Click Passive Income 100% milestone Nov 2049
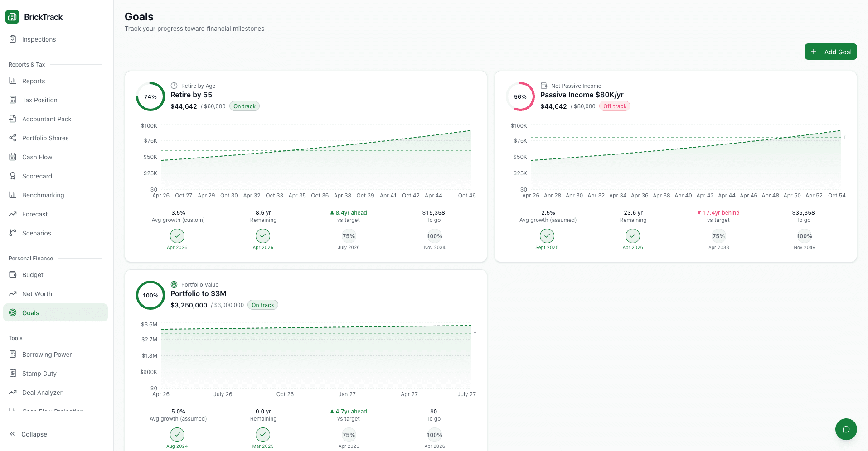 coord(805,236)
